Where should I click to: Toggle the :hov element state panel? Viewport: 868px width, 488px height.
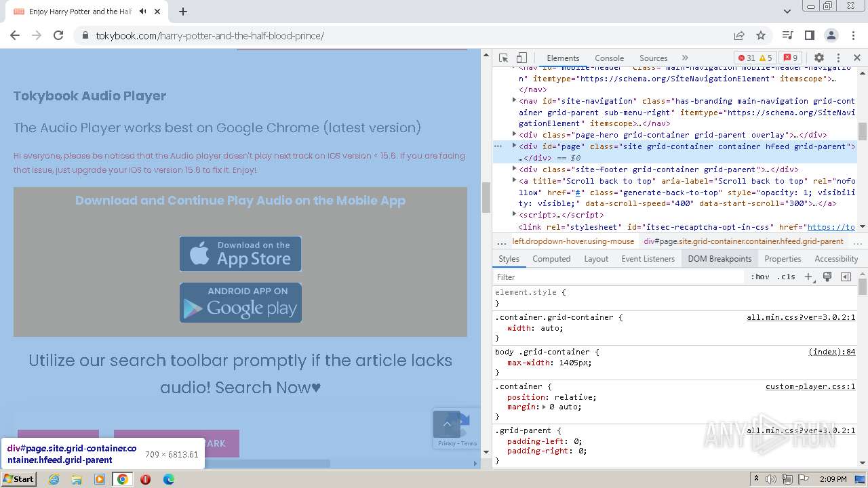pyautogui.click(x=760, y=277)
